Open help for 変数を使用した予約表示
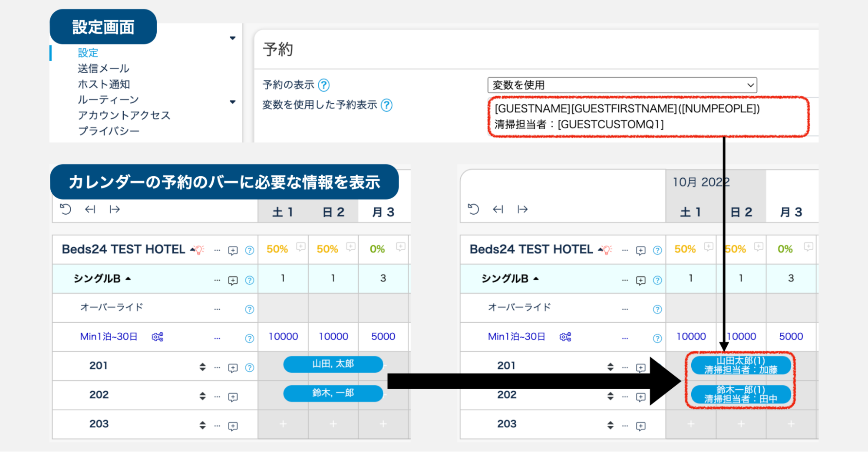The height and width of the screenshot is (452, 868). tap(386, 105)
